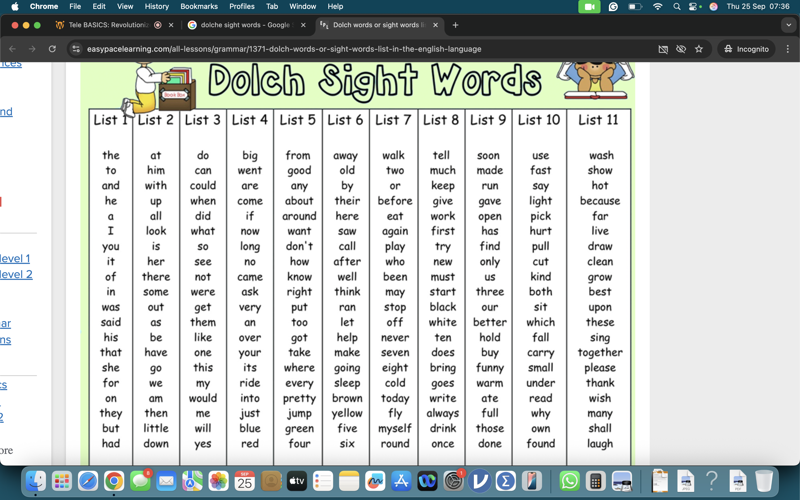Image resolution: width=800 pixels, height=500 pixels.
Task: Switch to the 'dolche sight words - Google' tab
Action: pyautogui.click(x=244, y=25)
